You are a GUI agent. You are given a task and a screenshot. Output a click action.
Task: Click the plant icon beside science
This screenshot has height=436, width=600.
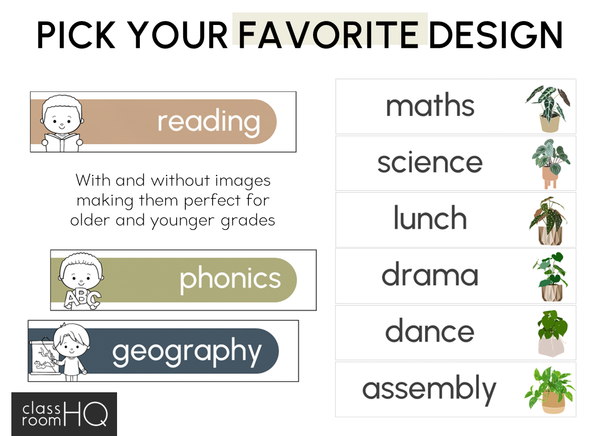(547, 164)
